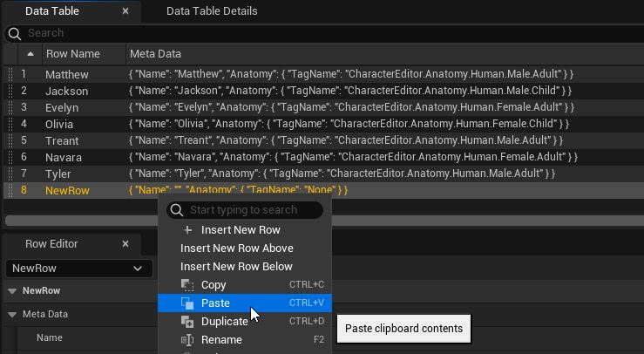Click the plus icon beside Insert New Row
This screenshot has width=644, height=354.
click(x=186, y=230)
